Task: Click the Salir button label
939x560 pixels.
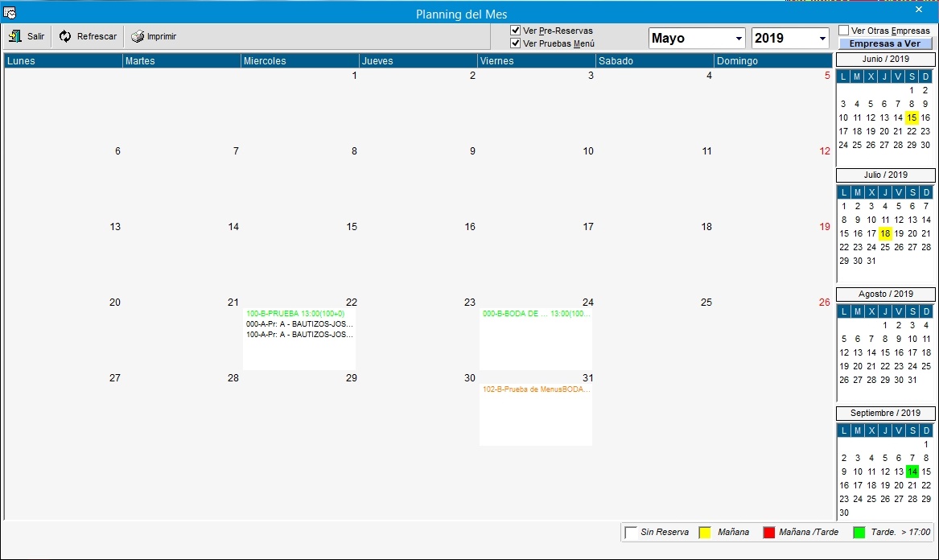Action: [36, 36]
